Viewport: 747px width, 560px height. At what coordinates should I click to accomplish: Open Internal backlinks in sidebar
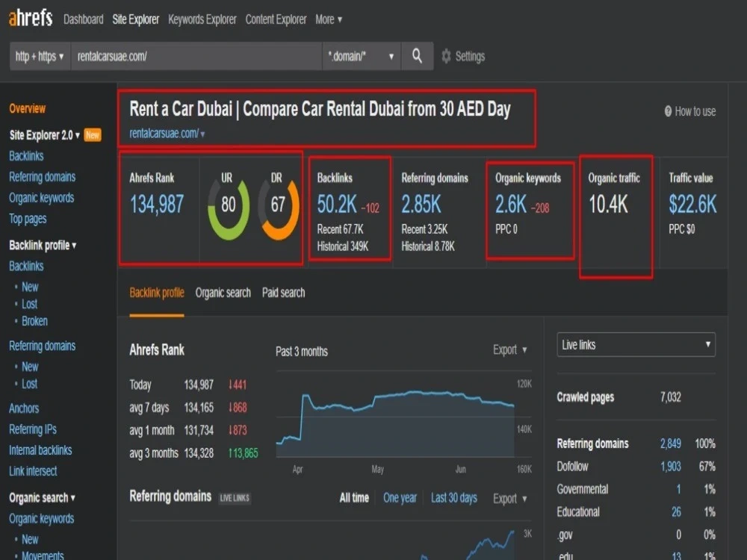click(x=40, y=450)
